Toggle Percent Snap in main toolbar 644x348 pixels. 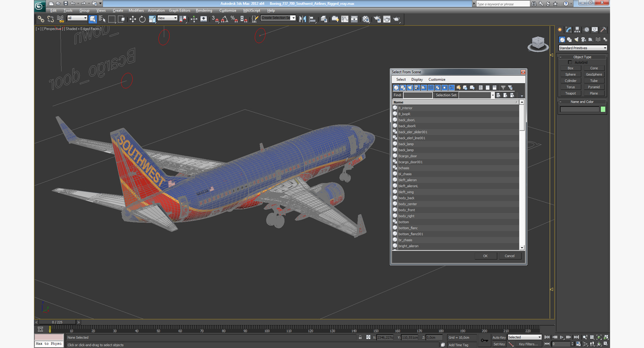[234, 19]
